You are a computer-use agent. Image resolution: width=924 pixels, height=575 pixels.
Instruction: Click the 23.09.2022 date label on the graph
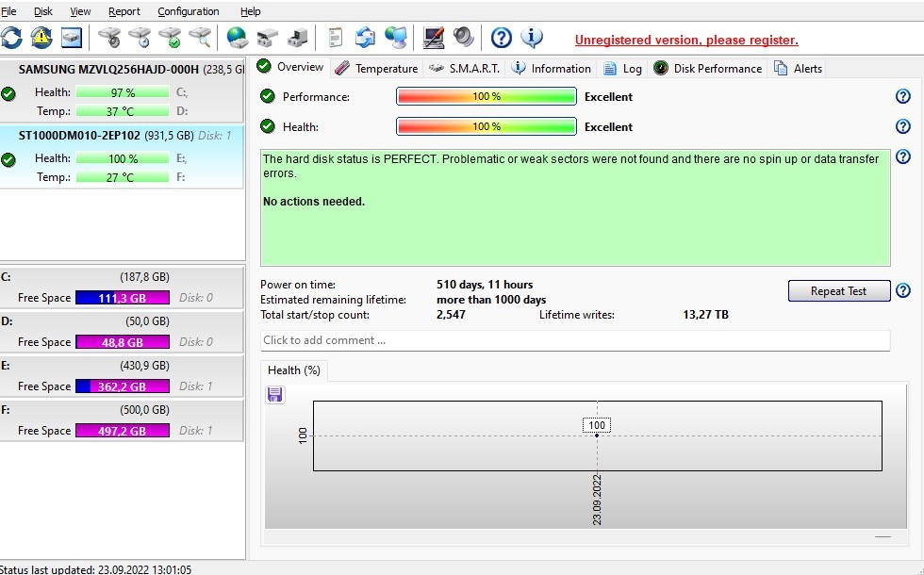[x=597, y=499]
